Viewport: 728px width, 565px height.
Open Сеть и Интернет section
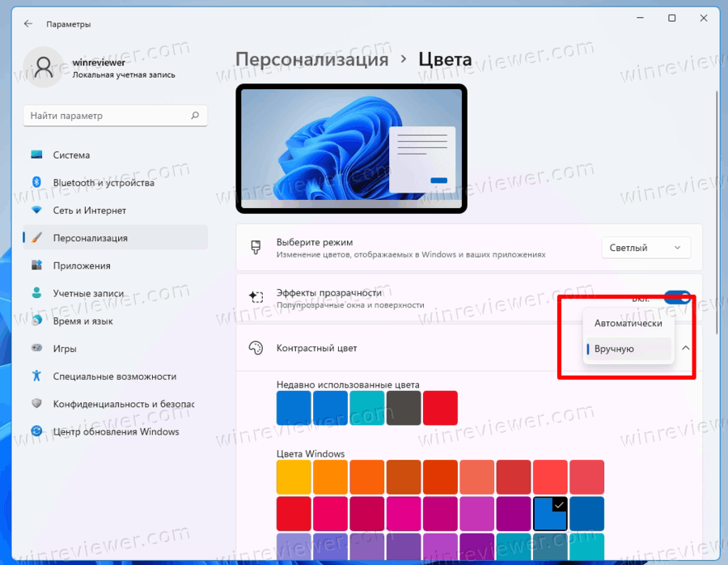(115, 210)
